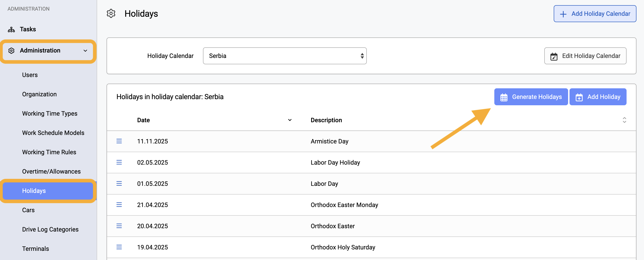
Task: Open the Holiday Calendar Serbia dropdown
Action: (x=285, y=56)
